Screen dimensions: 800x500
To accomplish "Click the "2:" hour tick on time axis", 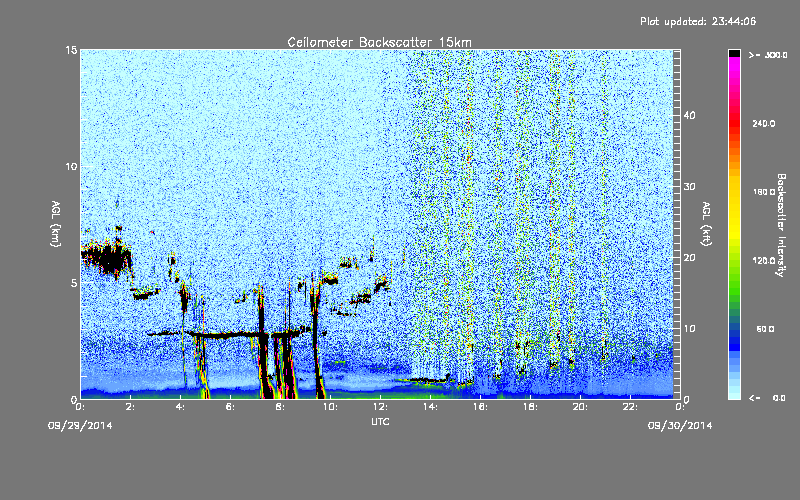I will [131, 407].
